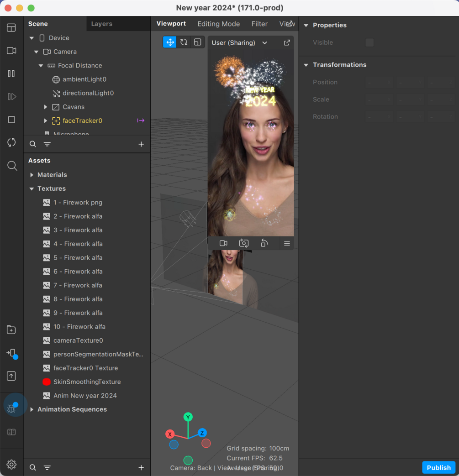Open the Viewport tab

171,24
